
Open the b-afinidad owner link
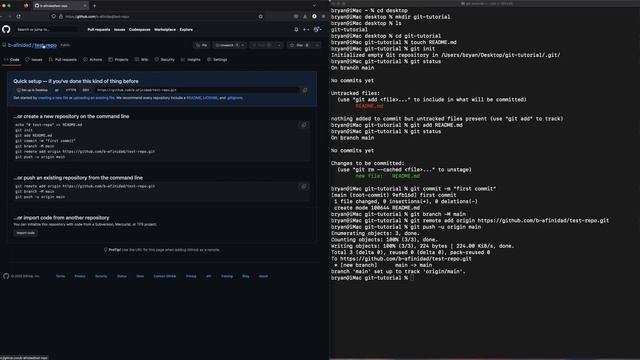(x=20, y=45)
